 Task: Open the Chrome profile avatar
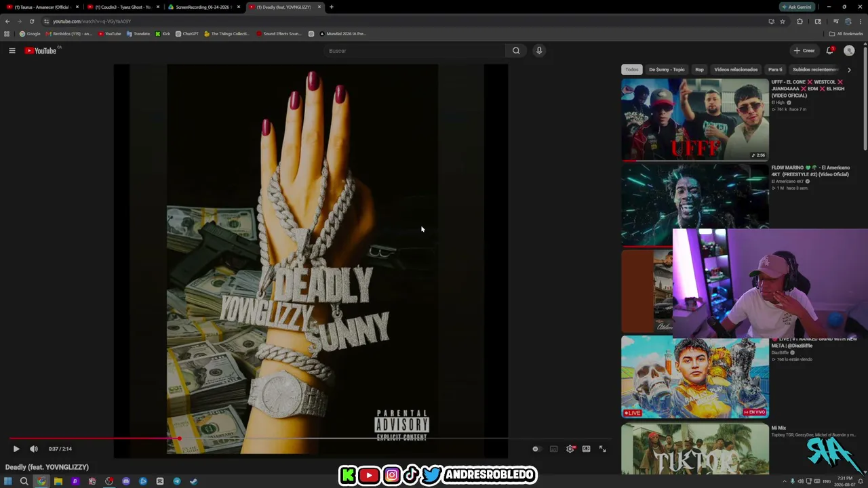click(848, 21)
